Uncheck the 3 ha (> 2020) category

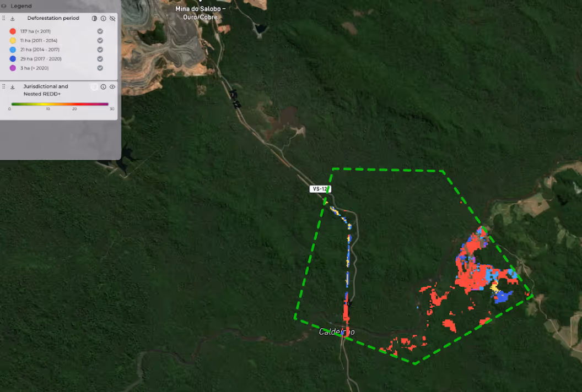(x=100, y=68)
